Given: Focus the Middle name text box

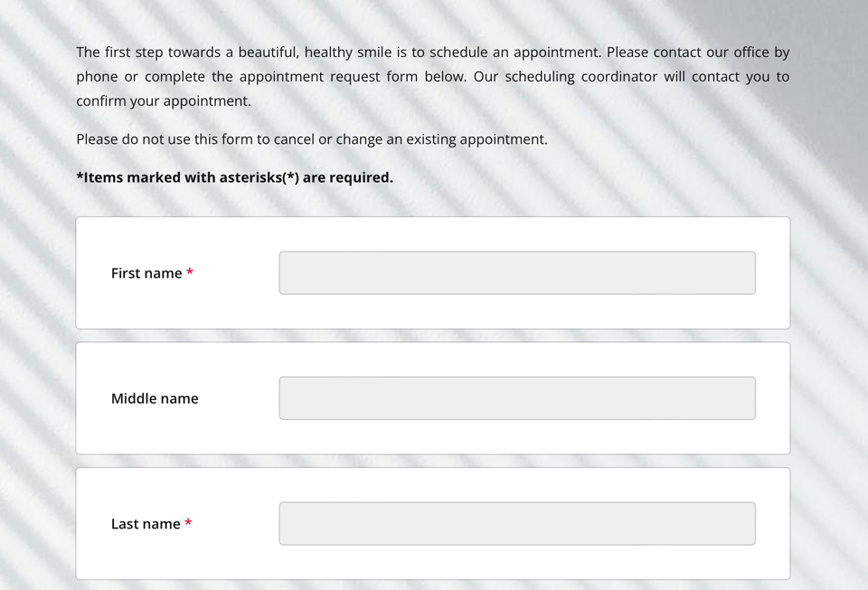Looking at the screenshot, I should coord(516,398).
